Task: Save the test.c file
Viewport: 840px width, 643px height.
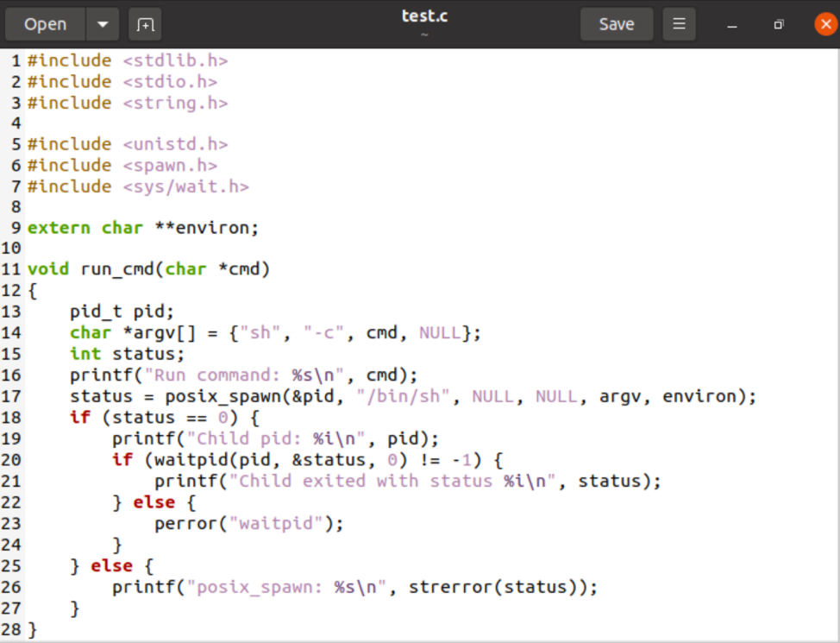Action: [x=616, y=24]
